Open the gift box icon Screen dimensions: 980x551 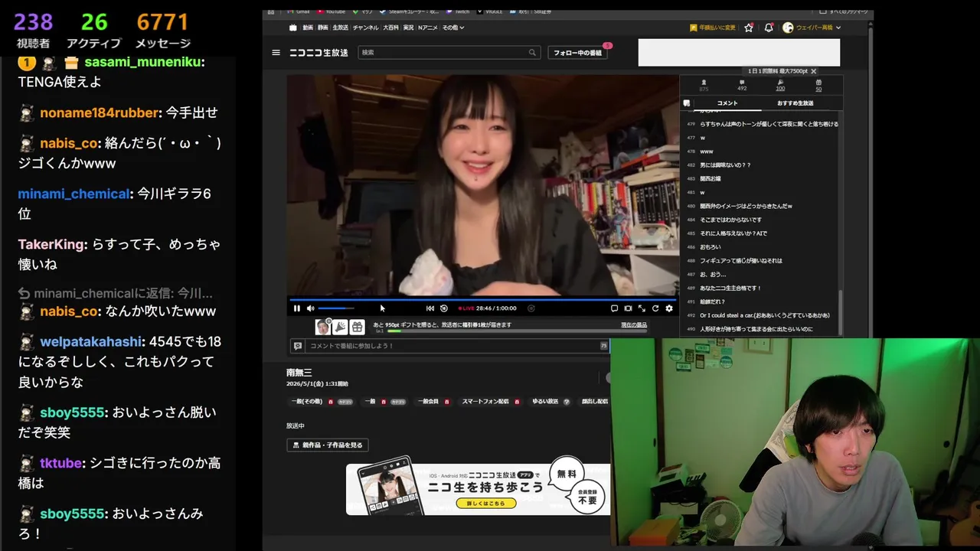click(x=358, y=328)
